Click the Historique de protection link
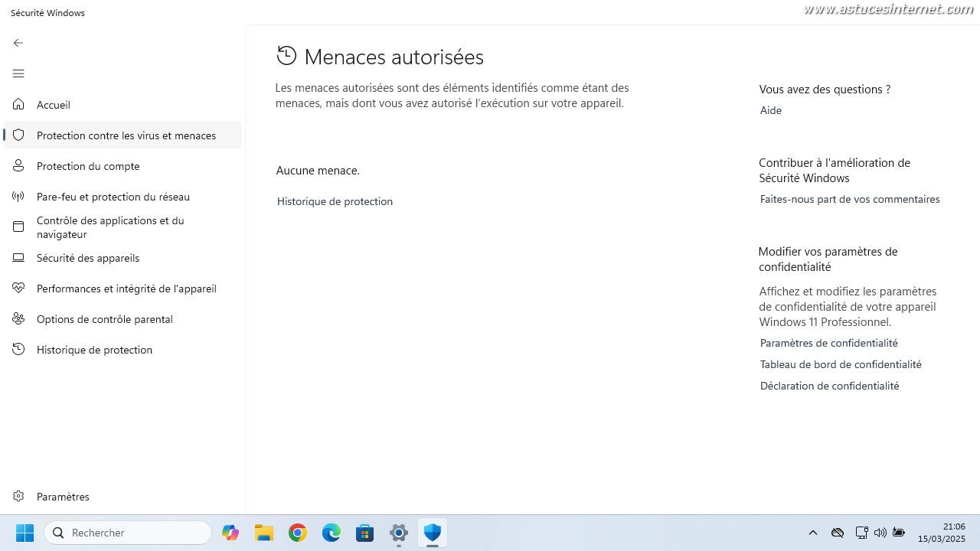Viewport: 980px width, 551px height. pos(335,201)
